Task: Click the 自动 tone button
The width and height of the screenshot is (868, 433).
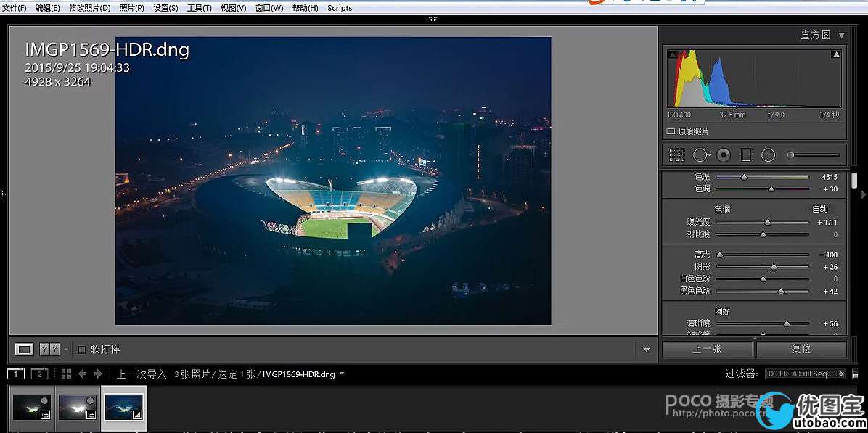Action: pyautogui.click(x=820, y=209)
